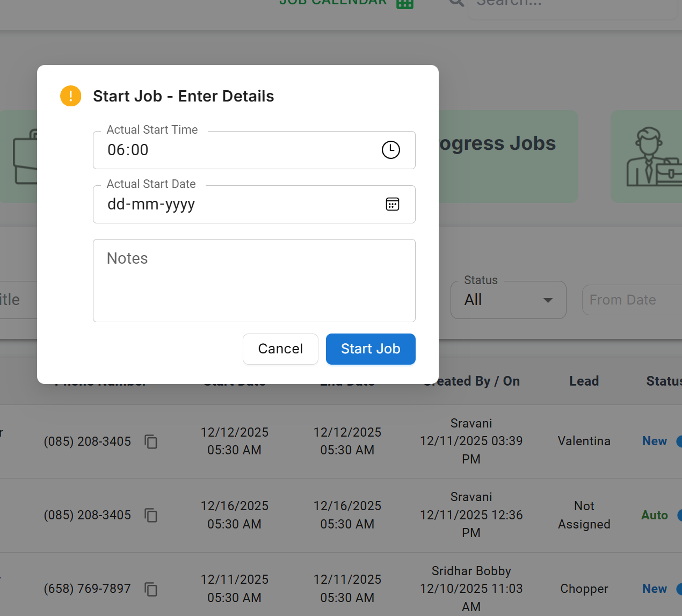The height and width of the screenshot is (616, 682).
Task: Click the New status in Valentina row
Action: click(x=655, y=441)
